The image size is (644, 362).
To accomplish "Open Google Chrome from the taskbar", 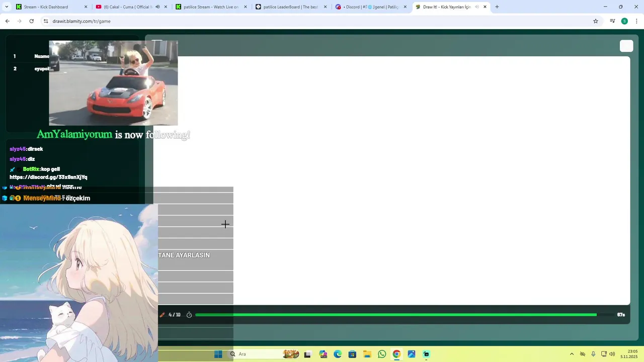I will [x=396, y=354].
